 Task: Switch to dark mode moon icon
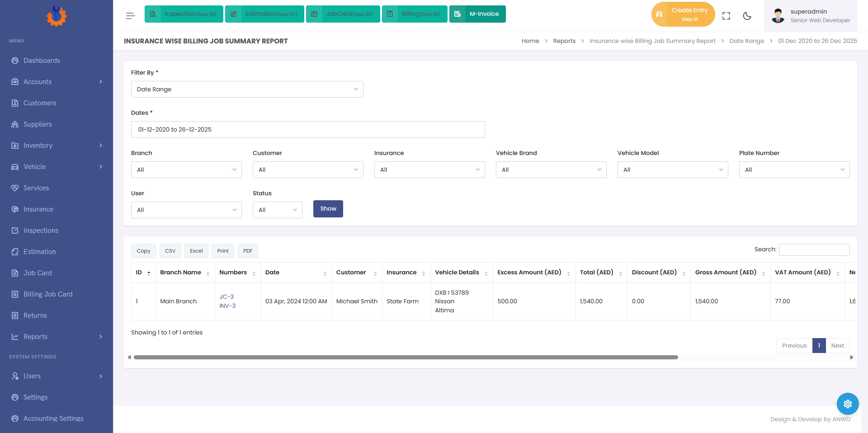pyautogui.click(x=747, y=16)
